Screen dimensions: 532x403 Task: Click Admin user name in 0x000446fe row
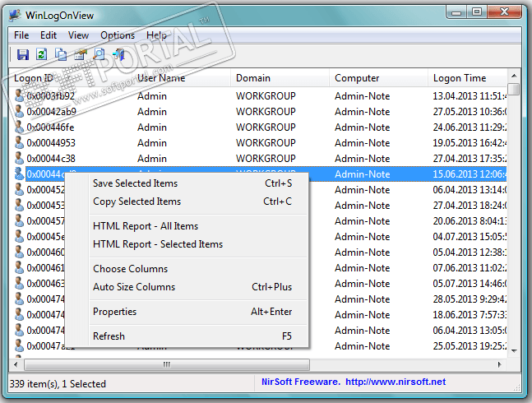[x=151, y=127]
